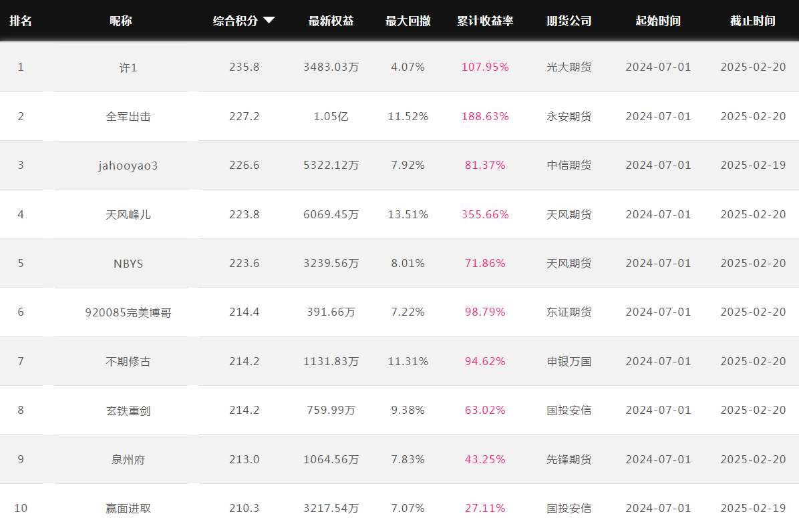Screen dimensions: 799x532
Task: Open trader 全军出击 nickname
Action: click(128, 117)
